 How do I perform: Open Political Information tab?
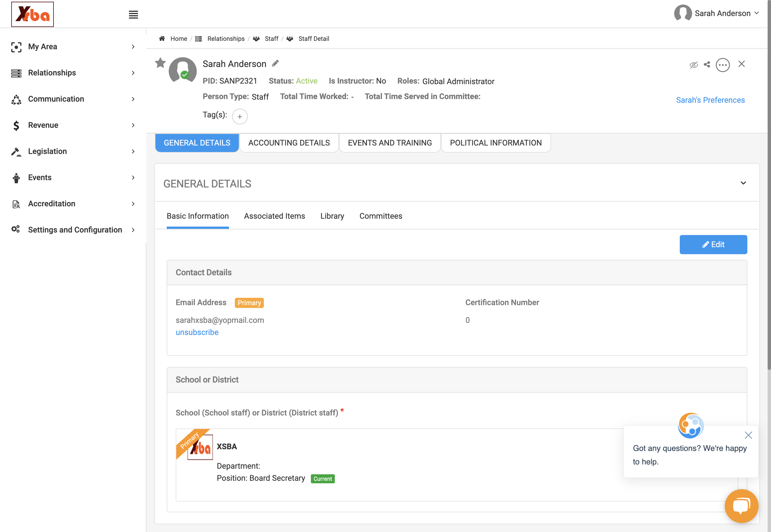click(496, 143)
